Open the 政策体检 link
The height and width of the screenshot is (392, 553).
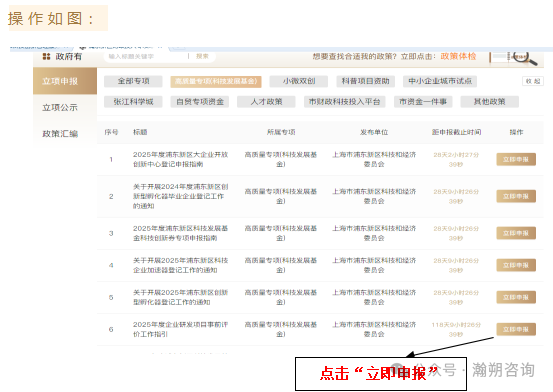(458, 56)
